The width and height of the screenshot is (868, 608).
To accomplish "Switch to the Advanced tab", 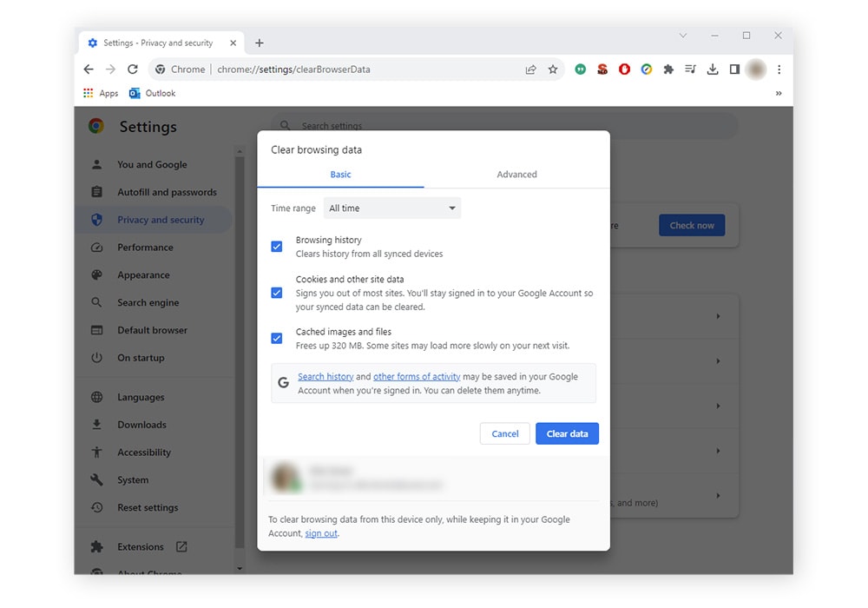I will click(516, 175).
